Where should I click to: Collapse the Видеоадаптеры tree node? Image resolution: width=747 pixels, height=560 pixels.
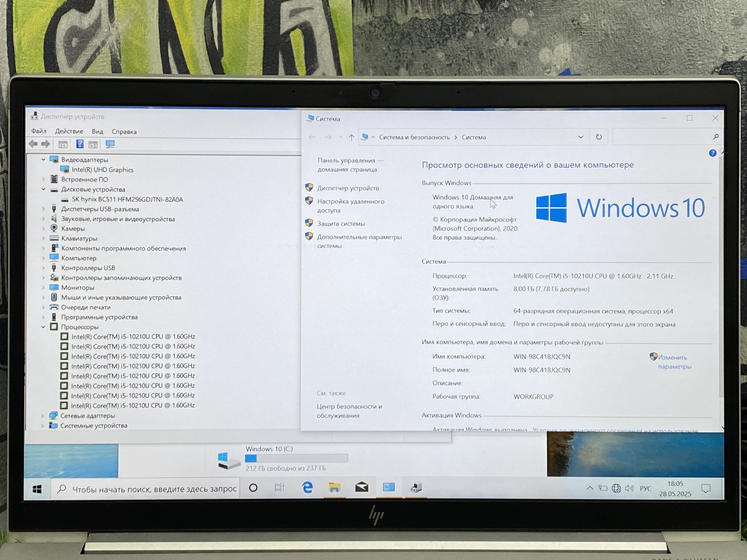click(43, 160)
